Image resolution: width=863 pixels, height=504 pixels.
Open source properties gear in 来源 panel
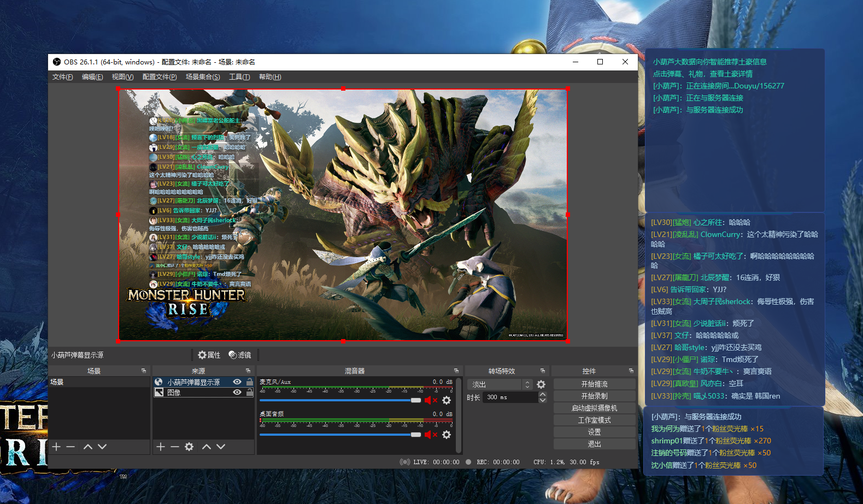[189, 447]
